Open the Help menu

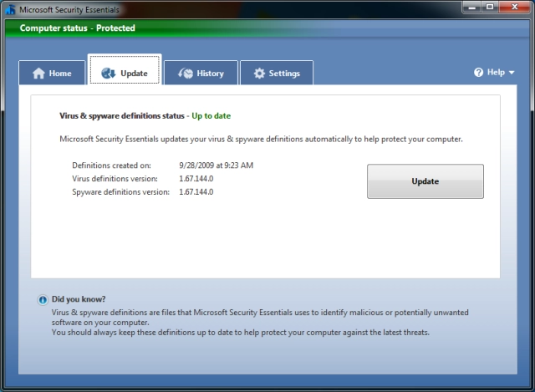tap(494, 73)
